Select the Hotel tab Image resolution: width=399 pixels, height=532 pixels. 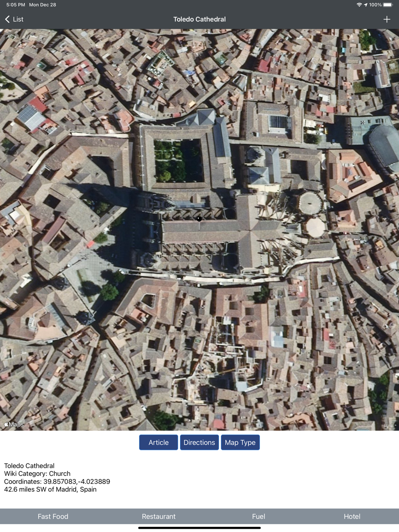point(352,516)
